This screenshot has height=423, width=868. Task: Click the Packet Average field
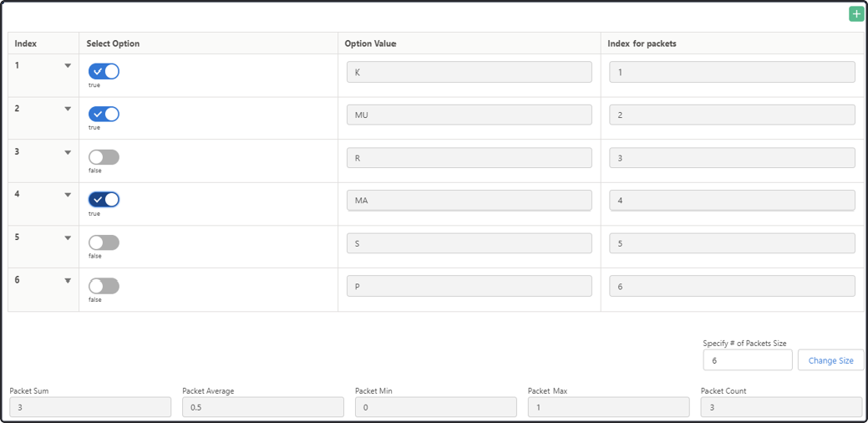263,407
